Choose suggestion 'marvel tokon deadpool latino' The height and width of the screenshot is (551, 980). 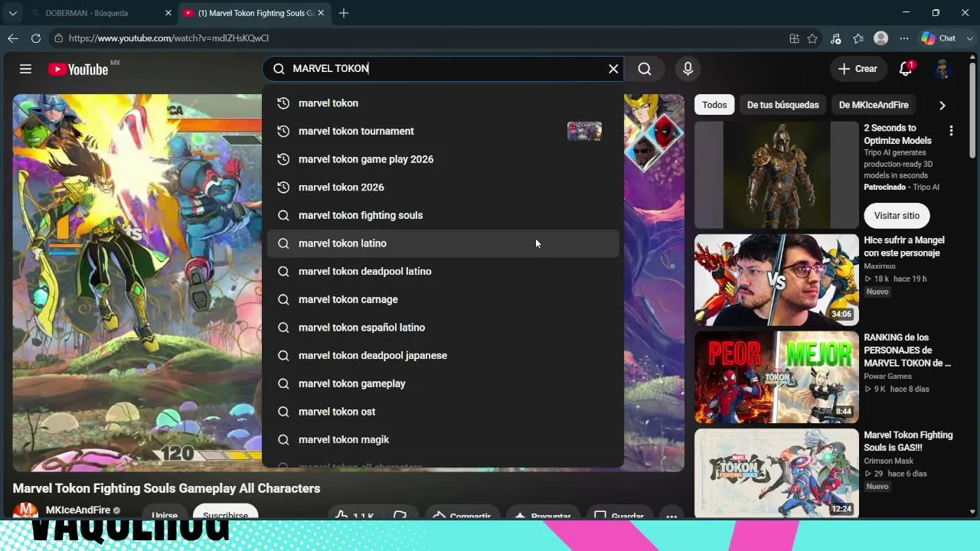443,272
